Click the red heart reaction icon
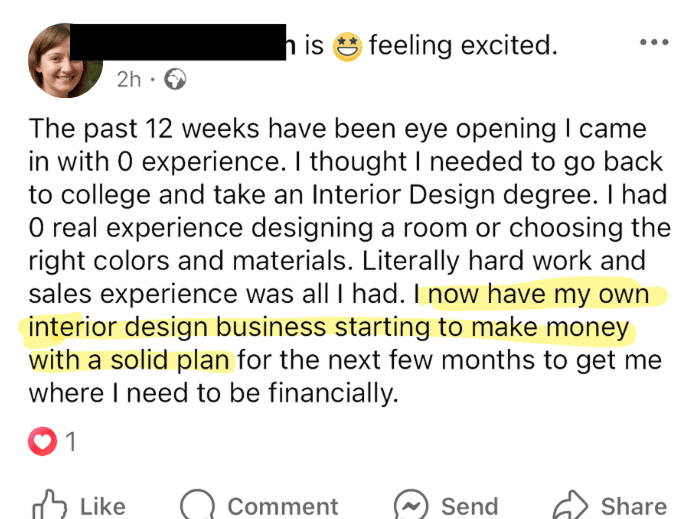The height and width of the screenshot is (519, 700). [42, 441]
